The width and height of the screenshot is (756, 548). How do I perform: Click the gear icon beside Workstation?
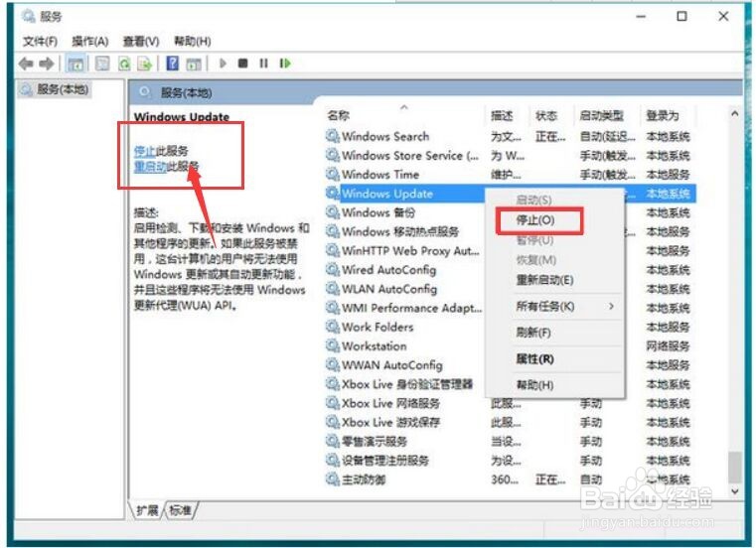(x=332, y=345)
